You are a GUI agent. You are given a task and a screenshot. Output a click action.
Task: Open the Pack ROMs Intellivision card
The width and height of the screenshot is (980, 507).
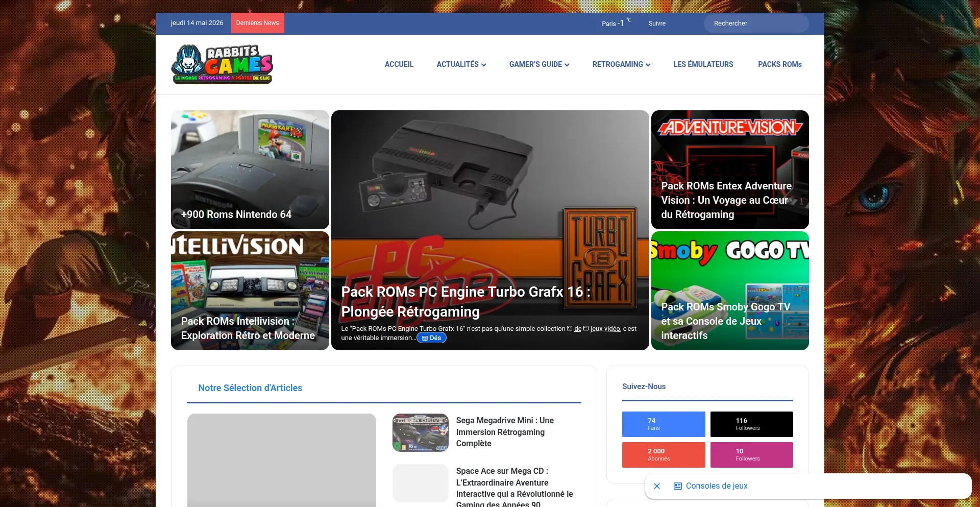[250, 291]
